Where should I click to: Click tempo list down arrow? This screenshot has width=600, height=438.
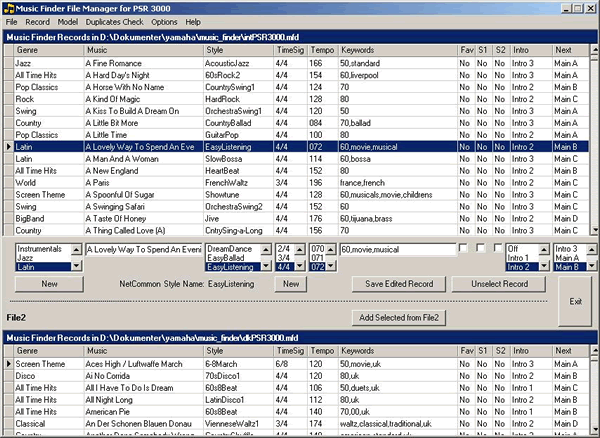pyautogui.click(x=331, y=266)
